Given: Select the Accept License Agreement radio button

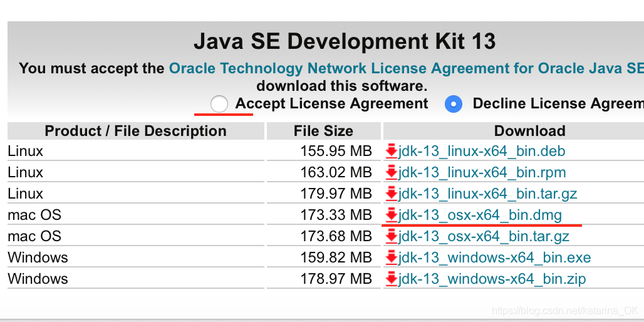Looking at the screenshot, I should [x=219, y=104].
